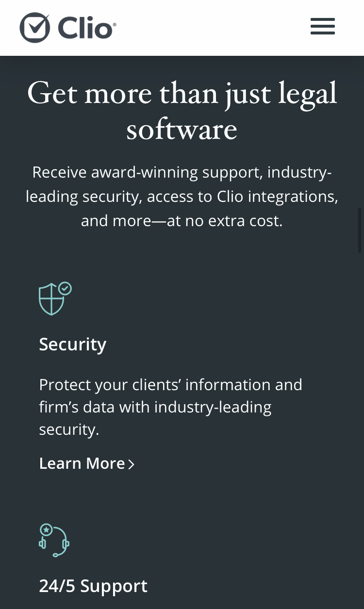Click the Clio wordmark text in the header
The height and width of the screenshot is (609, 364).
(x=85, y=28)
